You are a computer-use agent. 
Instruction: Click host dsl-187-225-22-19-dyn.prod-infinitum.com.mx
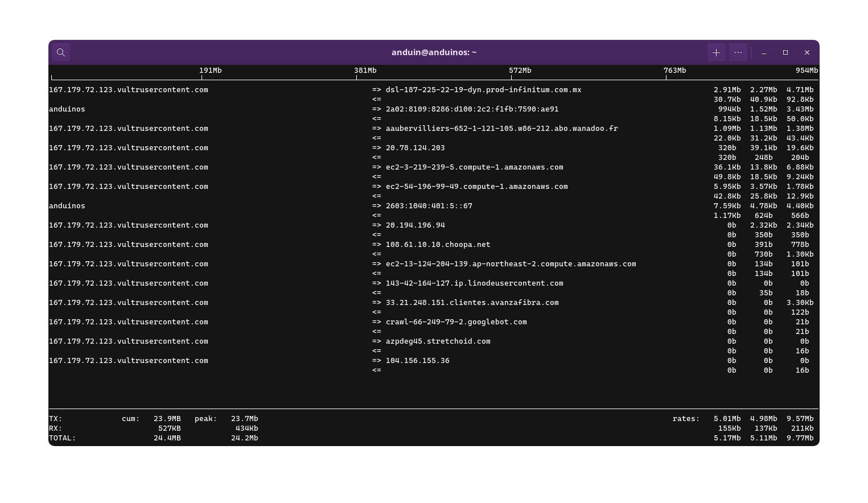click(x=483, y=90)
